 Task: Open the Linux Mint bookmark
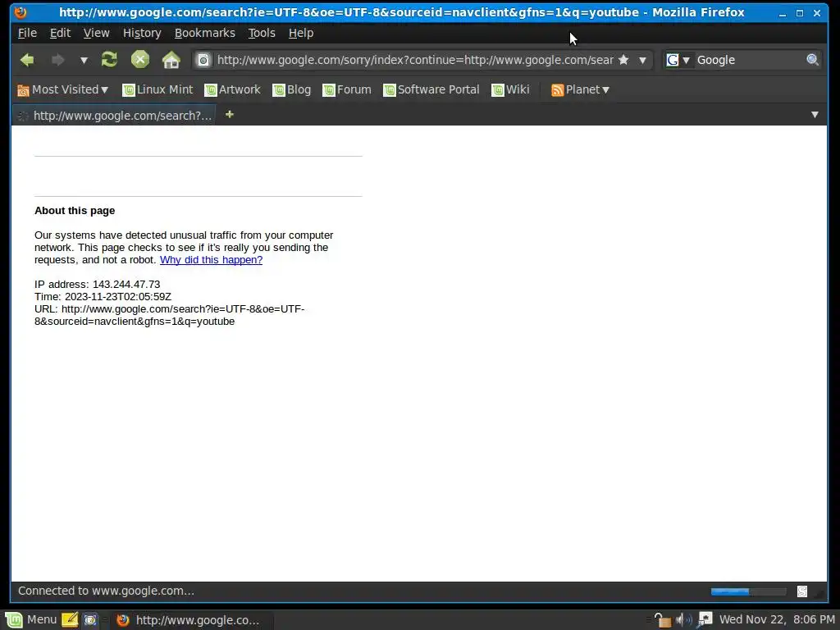157,89
